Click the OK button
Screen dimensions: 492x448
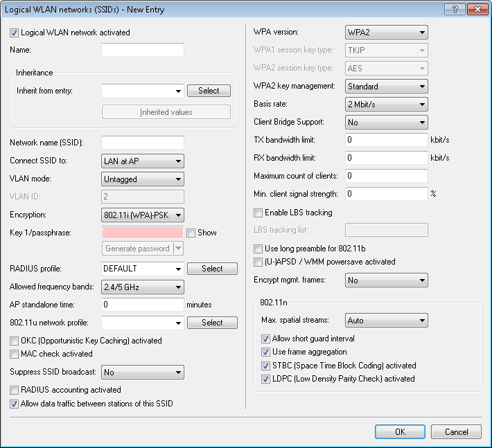(x=400, y=431)
